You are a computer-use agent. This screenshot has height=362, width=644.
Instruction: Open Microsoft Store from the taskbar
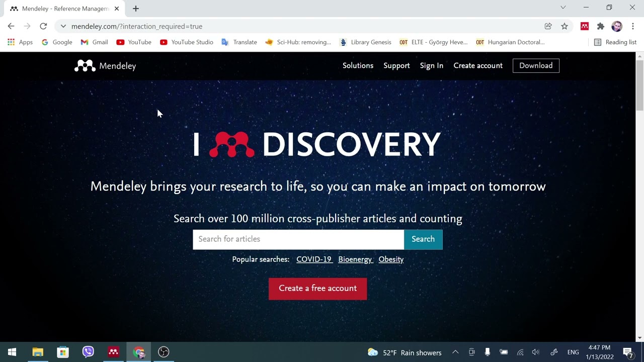(63, 352)
